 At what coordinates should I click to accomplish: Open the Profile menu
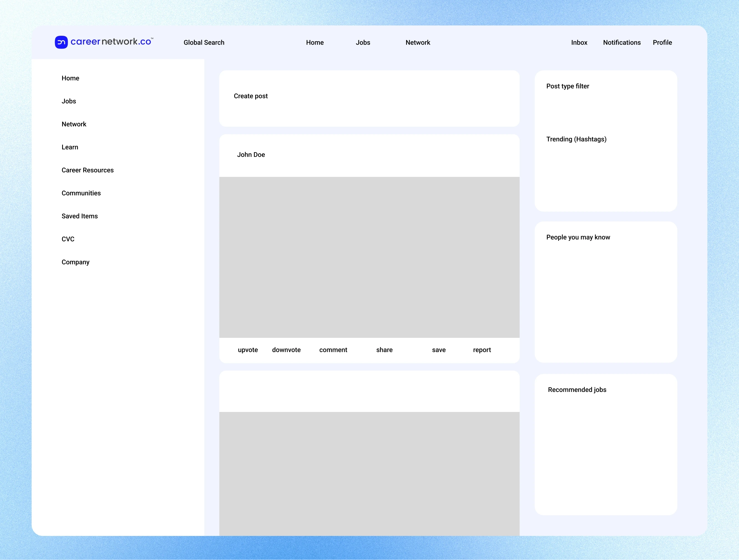click(x=662, y=42)
